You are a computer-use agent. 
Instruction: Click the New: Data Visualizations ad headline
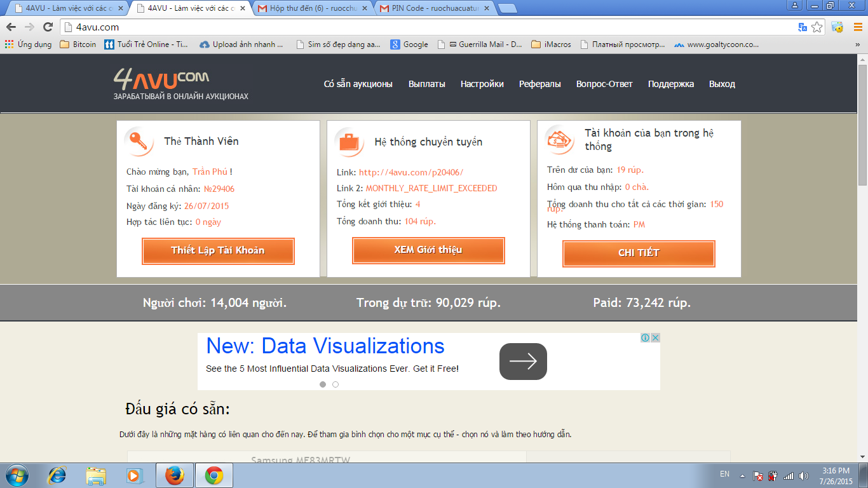(x=325, y=346)
